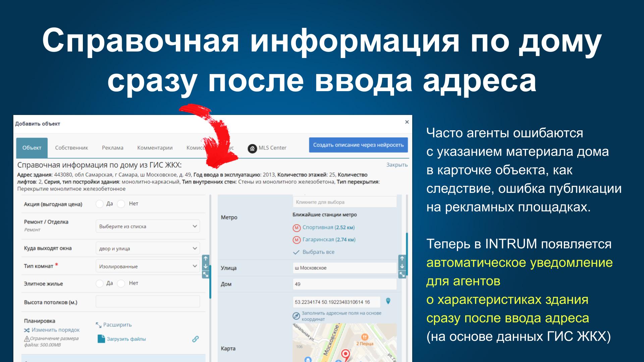
Task: Open the Тип комнат dropdown
Action: coord(148,266)
